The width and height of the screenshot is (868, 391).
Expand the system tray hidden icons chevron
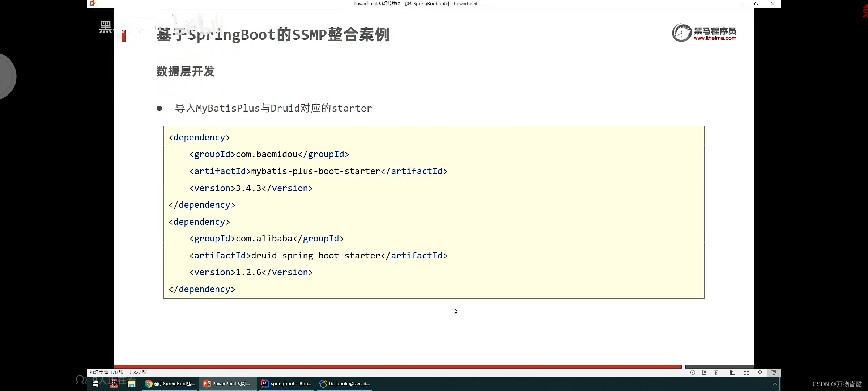(x=775, y=383)
